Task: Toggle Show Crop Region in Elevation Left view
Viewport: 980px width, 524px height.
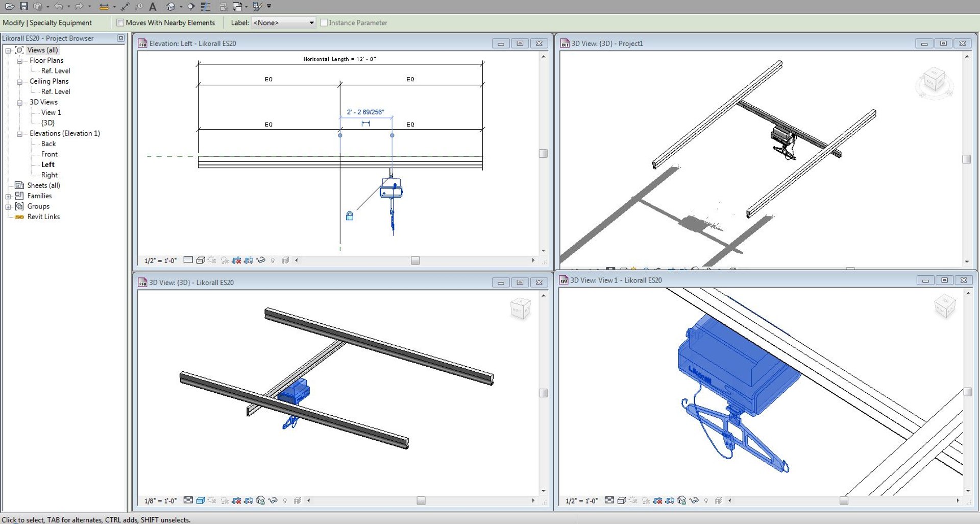Action: click(249, 260)
